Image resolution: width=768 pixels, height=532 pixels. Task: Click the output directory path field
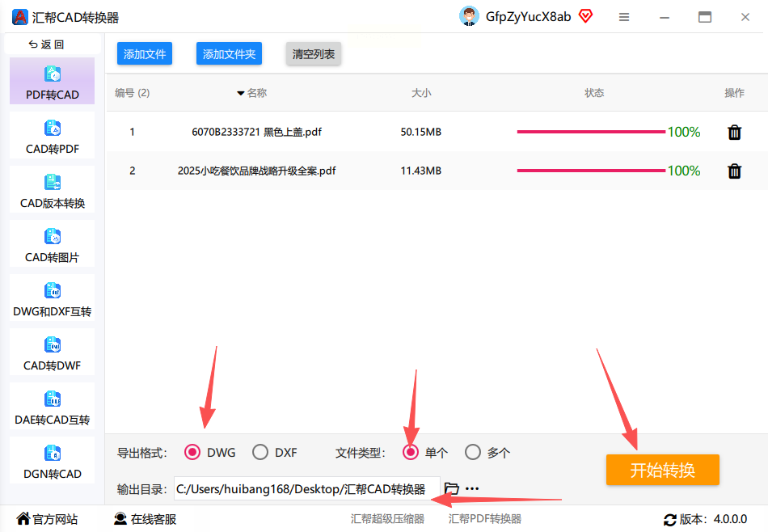[x=307, y=488]
